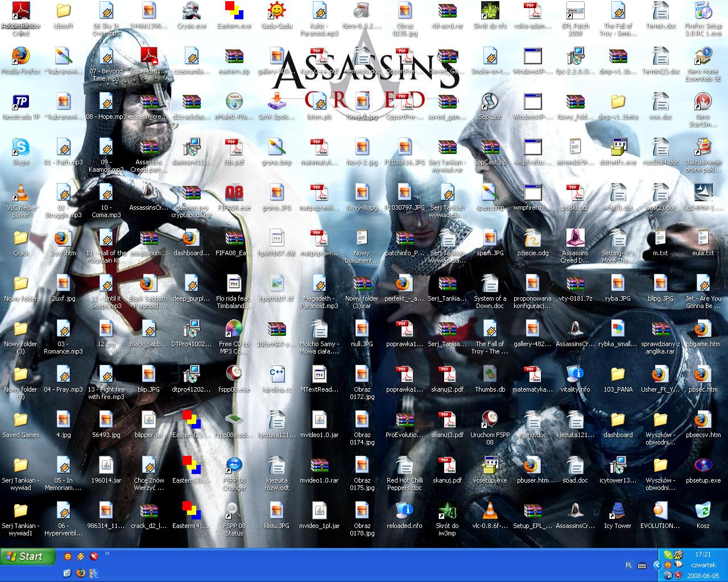
Task: Open the Adobe Reader desktop shortcut
Action: [21, 11]
